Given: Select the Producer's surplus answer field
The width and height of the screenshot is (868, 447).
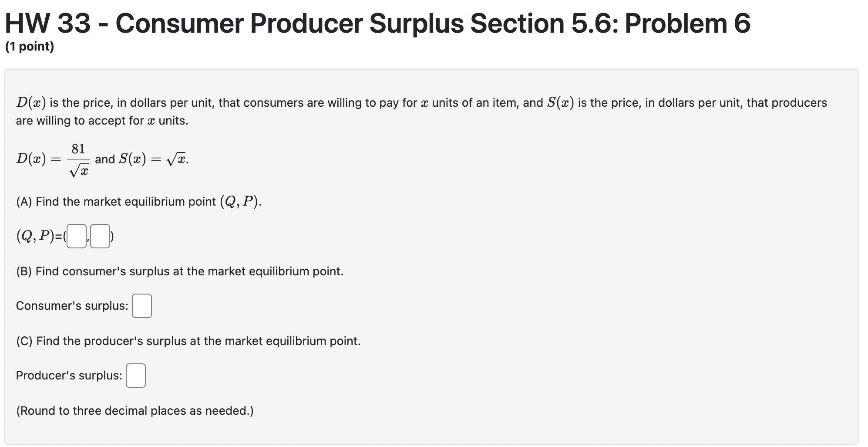Looking at the screenshot, I should pos(135,375).
